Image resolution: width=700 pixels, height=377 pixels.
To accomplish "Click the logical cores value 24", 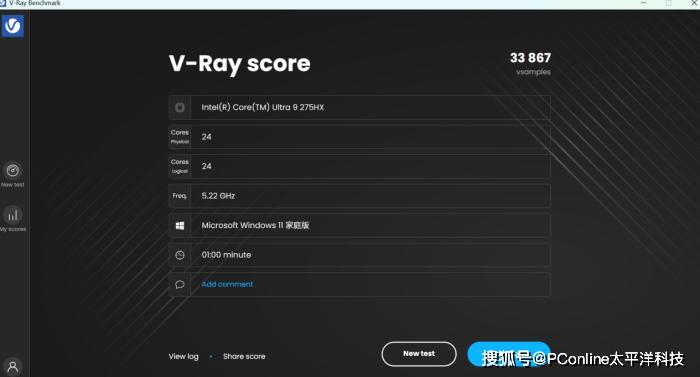I will 206,166.
